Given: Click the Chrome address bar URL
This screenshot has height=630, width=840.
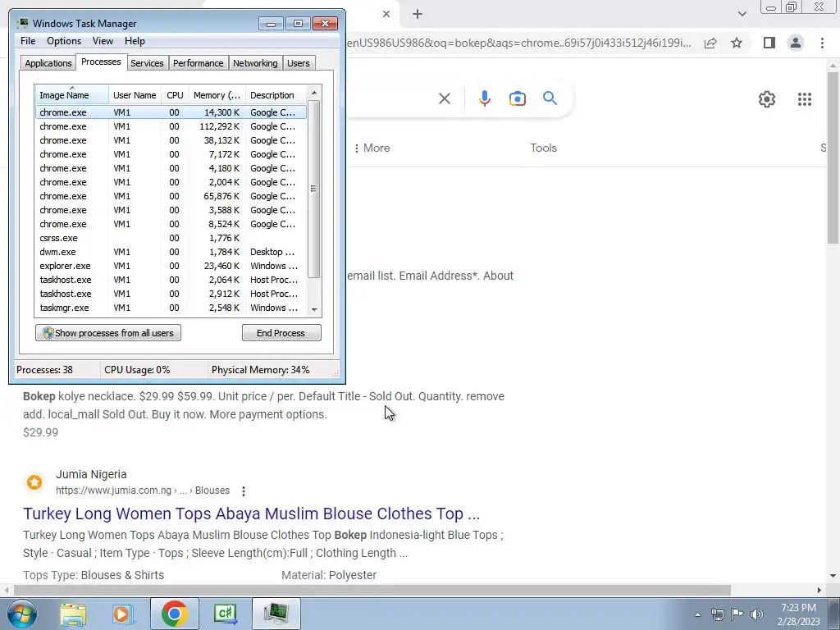Looking at the screenshot, I should point(518,43).
